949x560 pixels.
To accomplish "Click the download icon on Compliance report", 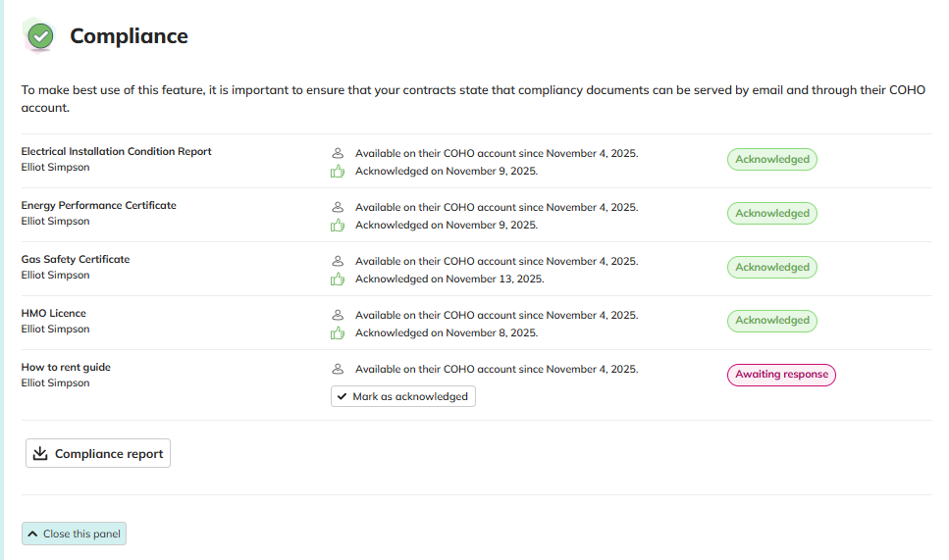I will (40, 454).
